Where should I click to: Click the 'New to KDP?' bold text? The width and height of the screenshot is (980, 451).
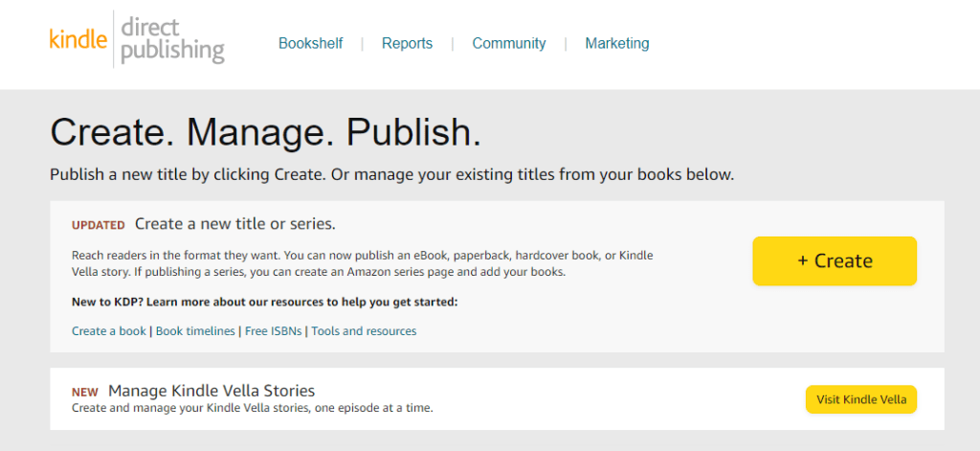(x=264, y=303)
